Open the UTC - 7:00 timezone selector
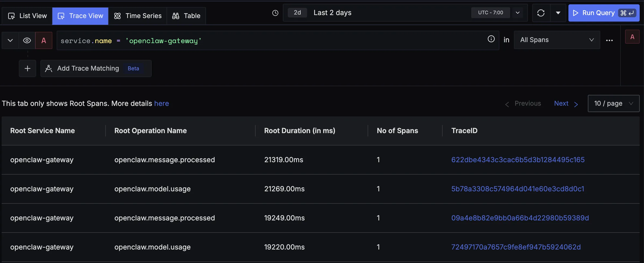644x263 pixels. tap(490, 13)
